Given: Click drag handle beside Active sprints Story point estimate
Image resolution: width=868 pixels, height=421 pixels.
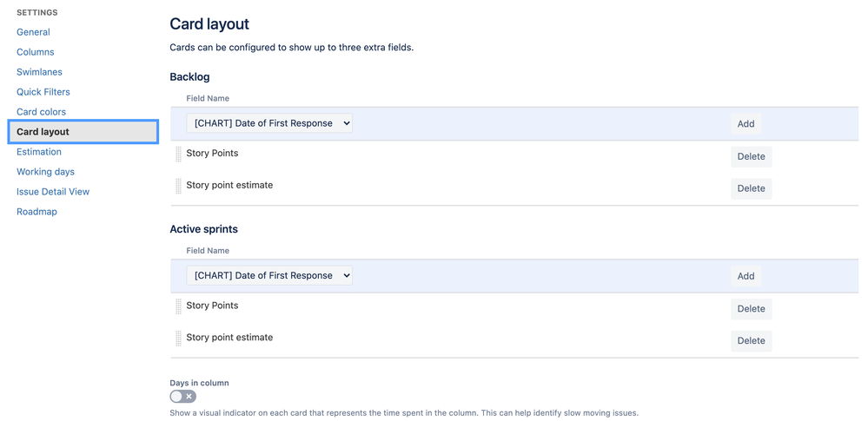Looking at the screenshot, I should coord(178,339).
